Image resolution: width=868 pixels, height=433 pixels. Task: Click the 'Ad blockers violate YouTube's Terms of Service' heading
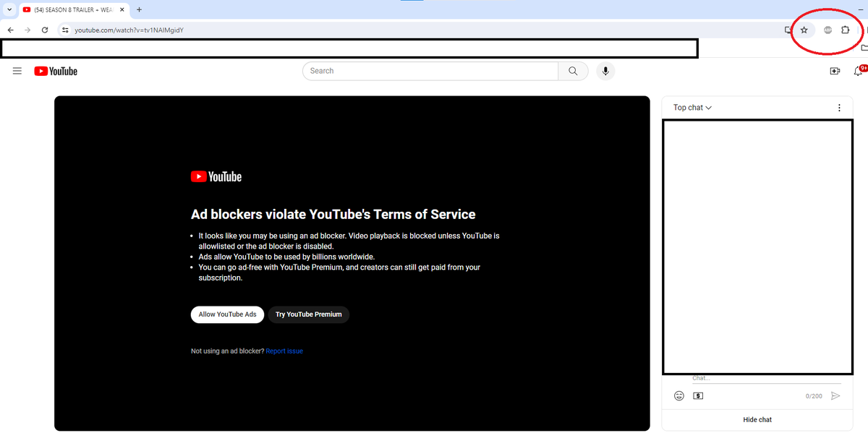pos(333,215)
